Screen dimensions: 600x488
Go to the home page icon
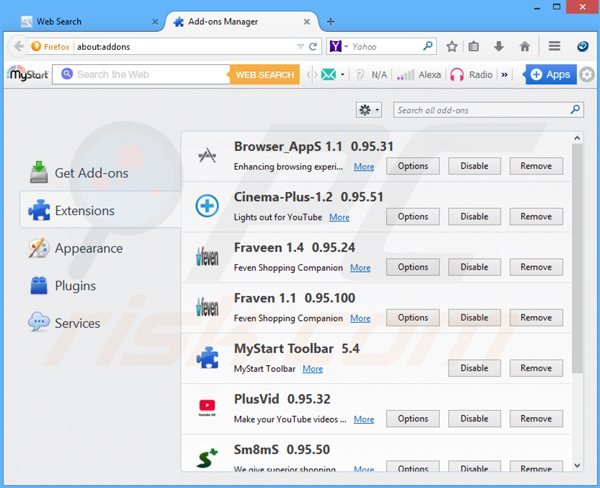(525, 47)
